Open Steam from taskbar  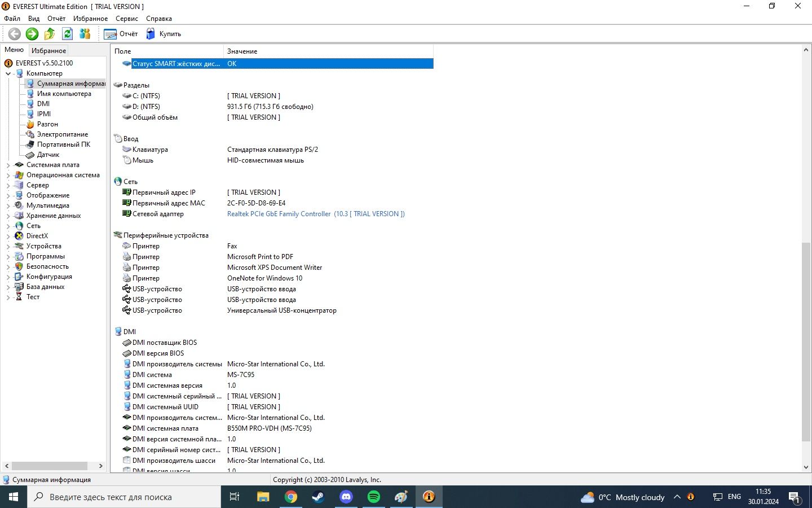click(319, 497)
